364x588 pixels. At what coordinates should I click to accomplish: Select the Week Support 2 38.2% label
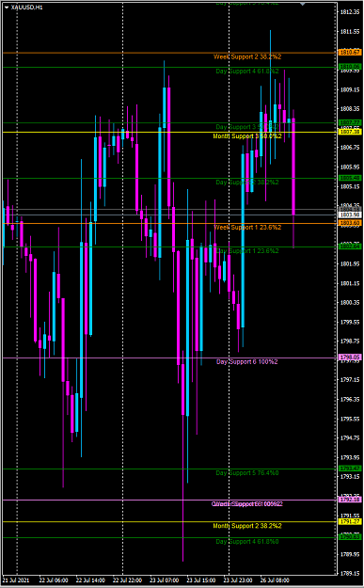pyautogui.click(x=247, y=57)
